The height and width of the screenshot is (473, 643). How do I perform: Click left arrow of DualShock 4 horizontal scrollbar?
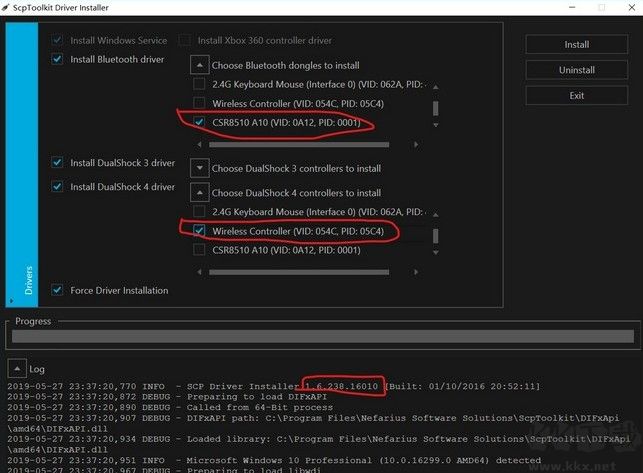[x=199, y=272]
